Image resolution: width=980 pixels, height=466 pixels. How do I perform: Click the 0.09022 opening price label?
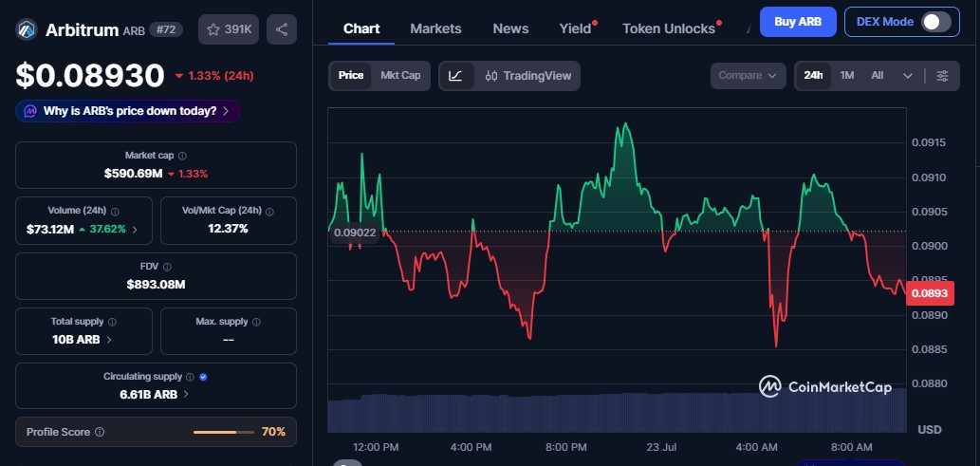(x=355, y=233)
